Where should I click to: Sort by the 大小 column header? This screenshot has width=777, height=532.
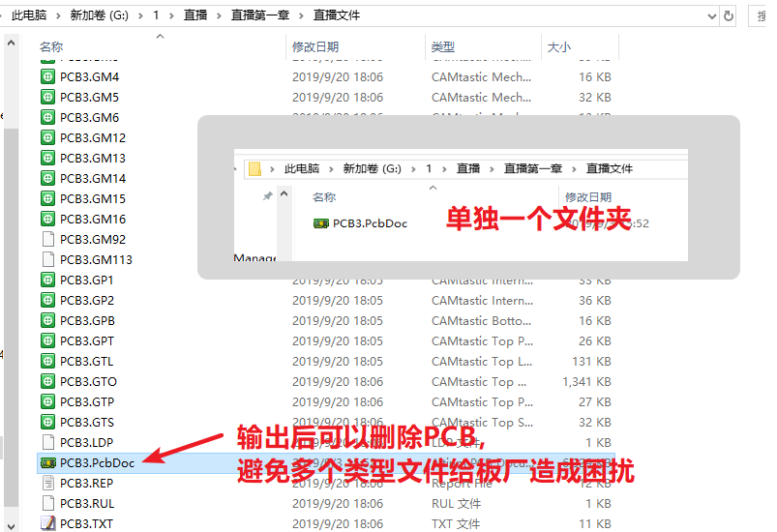point(559,46)
